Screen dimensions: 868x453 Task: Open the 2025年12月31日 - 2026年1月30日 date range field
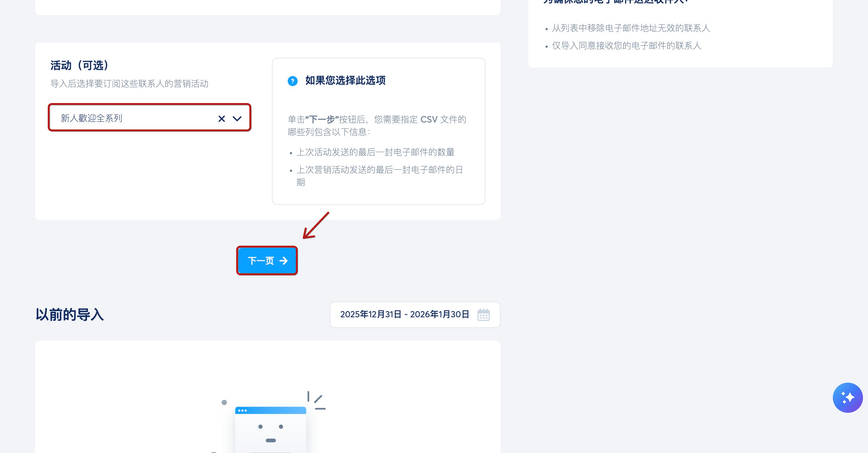(404, 314)
